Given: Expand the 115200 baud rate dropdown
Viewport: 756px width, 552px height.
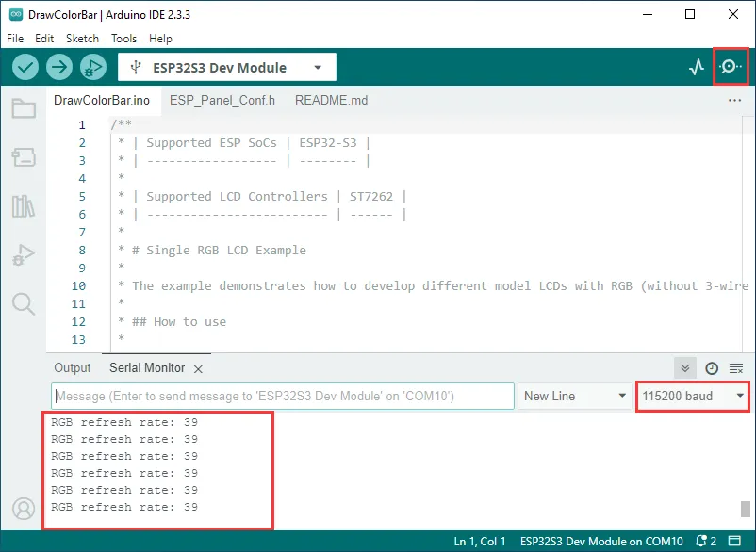Looking at the screenshot, I should [x=693, y=396].
